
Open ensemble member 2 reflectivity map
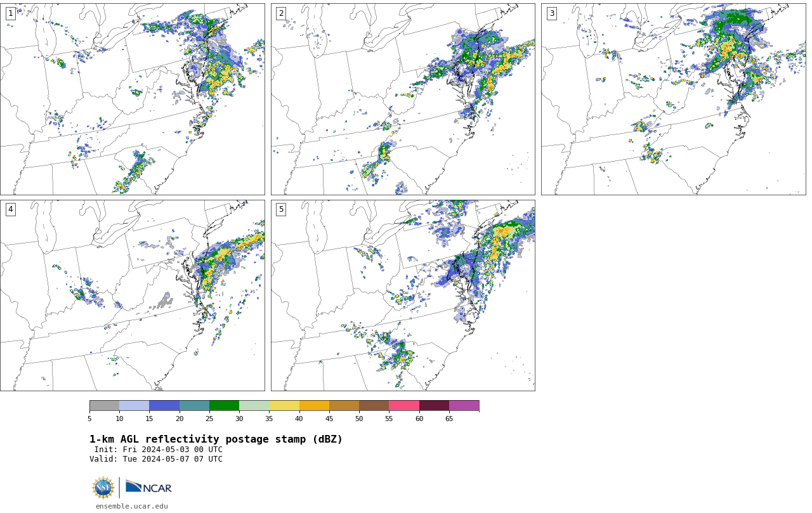tap(403, 99)
